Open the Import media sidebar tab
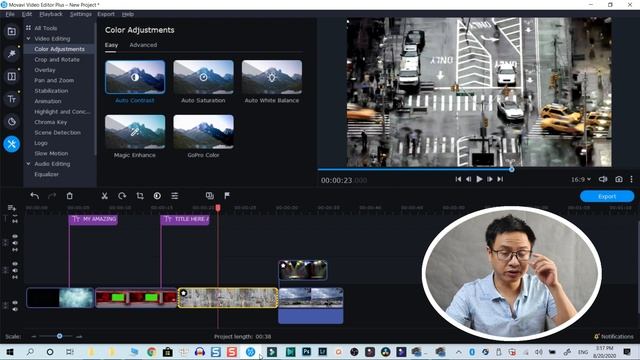 click(x=11, y=31)
